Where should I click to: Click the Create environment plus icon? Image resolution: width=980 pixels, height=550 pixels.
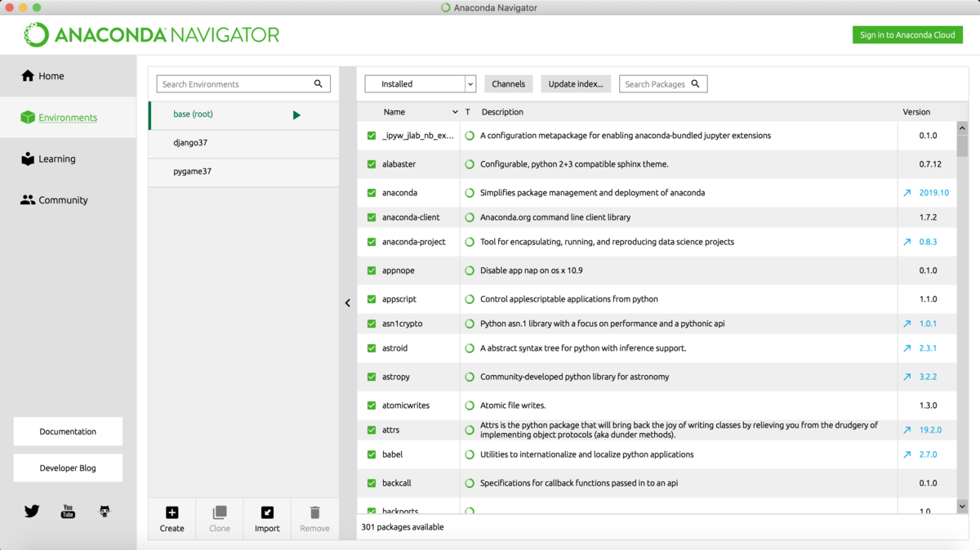tap(171, 512)
